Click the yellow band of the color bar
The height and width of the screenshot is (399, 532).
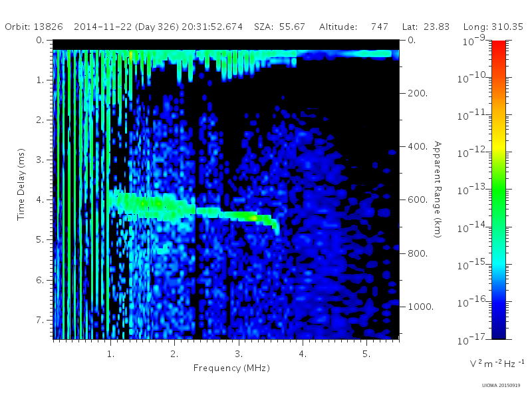[499, 145]
